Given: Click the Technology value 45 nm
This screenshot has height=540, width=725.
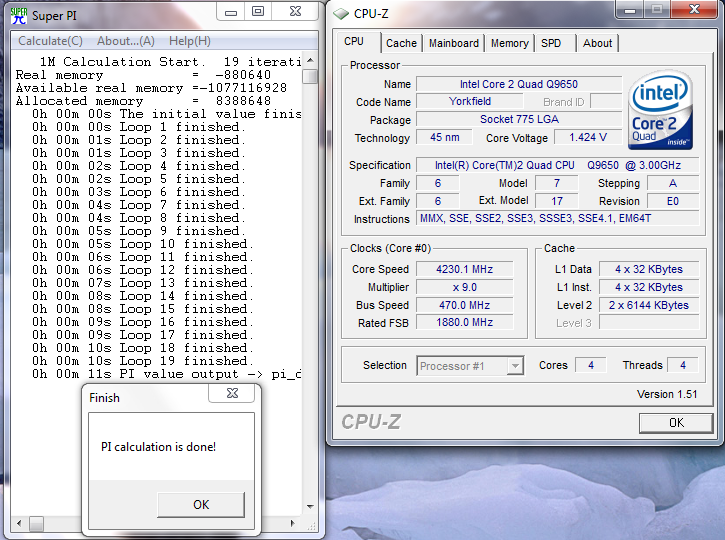Looking at the screenshot, I should point(444,137).
